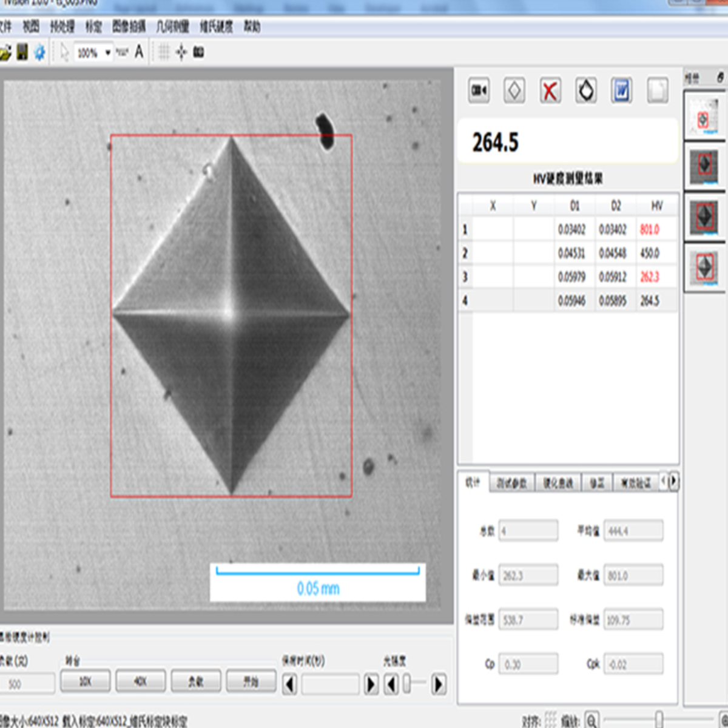Delete measurement with the red X icon
This screenshot has height=728, width=728.
550,91
